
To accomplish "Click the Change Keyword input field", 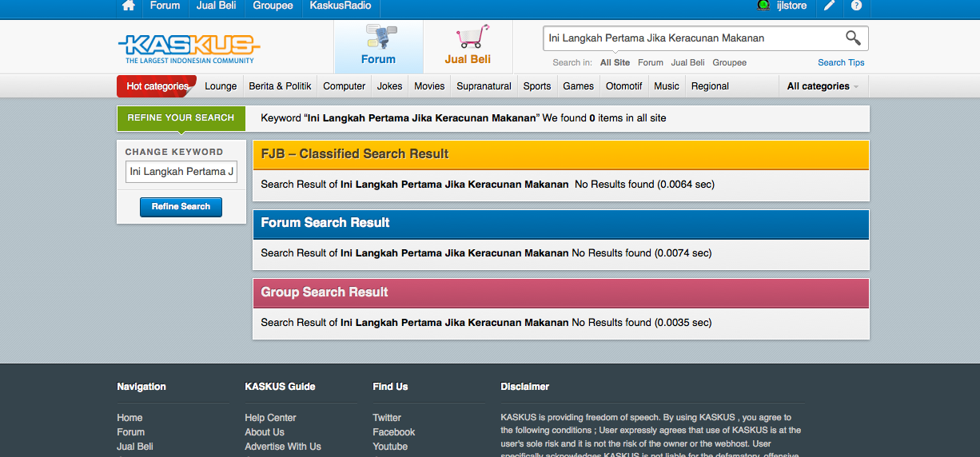I will tap(181, 172).
